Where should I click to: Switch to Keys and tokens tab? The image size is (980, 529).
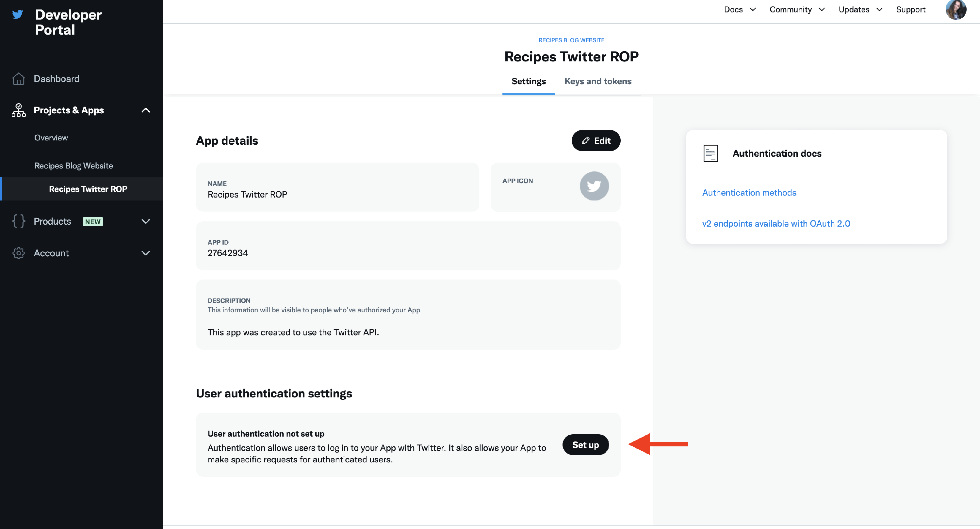tap(598, 81)
